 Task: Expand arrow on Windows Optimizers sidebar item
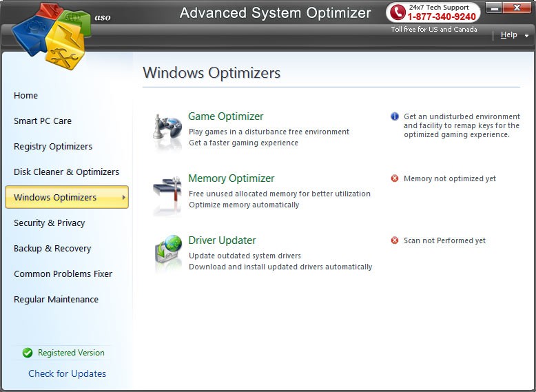[124, 197]
